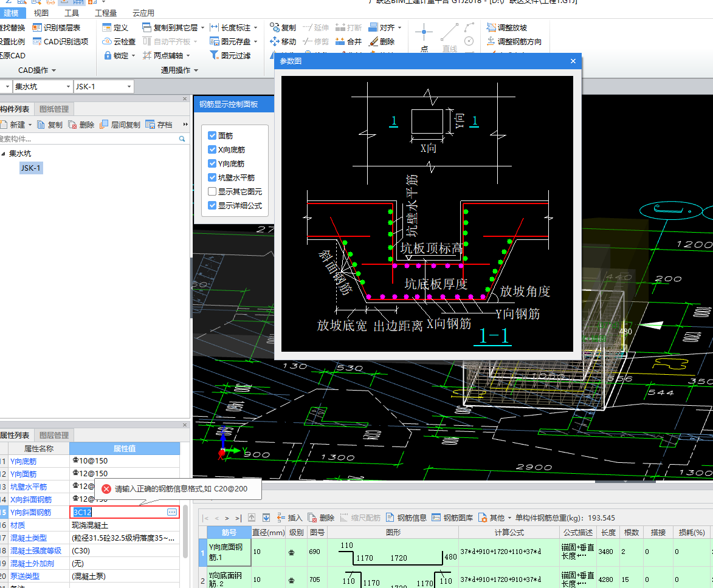
Task: Open the Y向底筋 property link
Action: click(23, 461)
